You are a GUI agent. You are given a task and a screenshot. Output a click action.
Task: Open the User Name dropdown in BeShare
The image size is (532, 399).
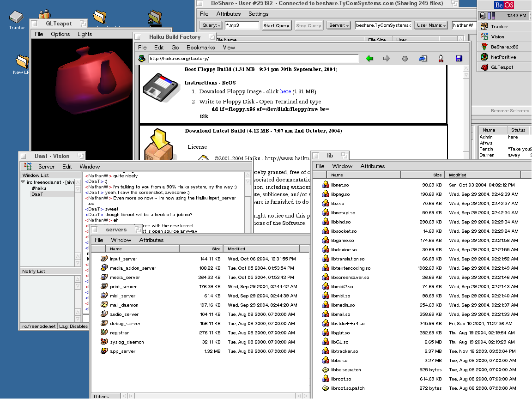[431, 25]
